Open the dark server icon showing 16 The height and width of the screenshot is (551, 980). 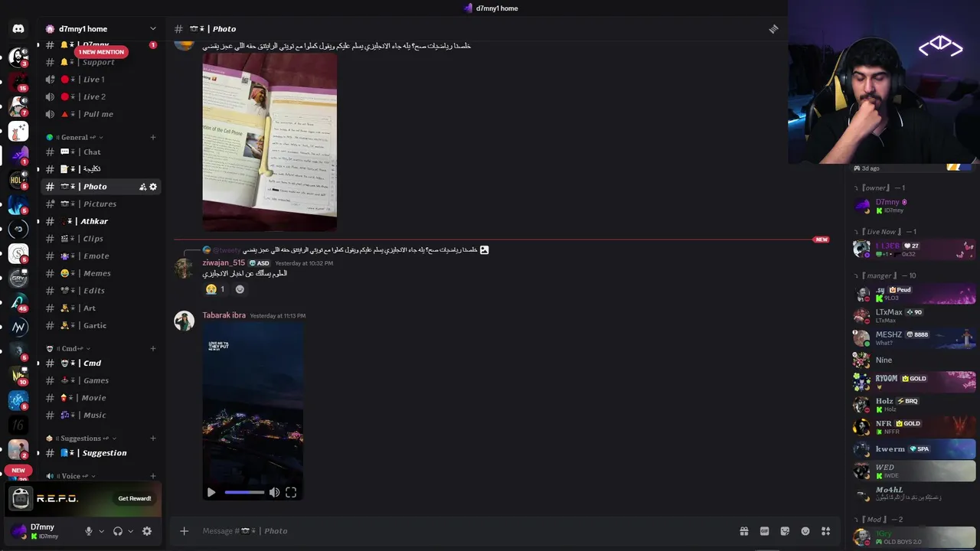(x=18, y=425)
